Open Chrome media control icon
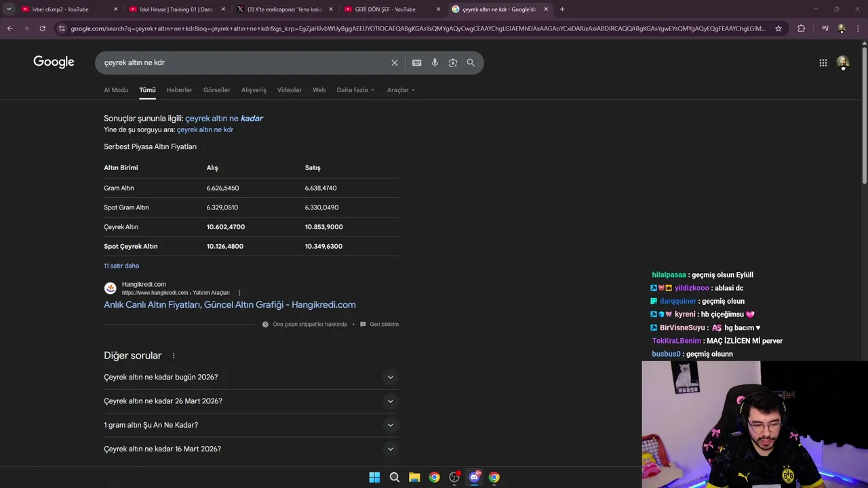This screenshot has height=488, width=868. [825, 28]
